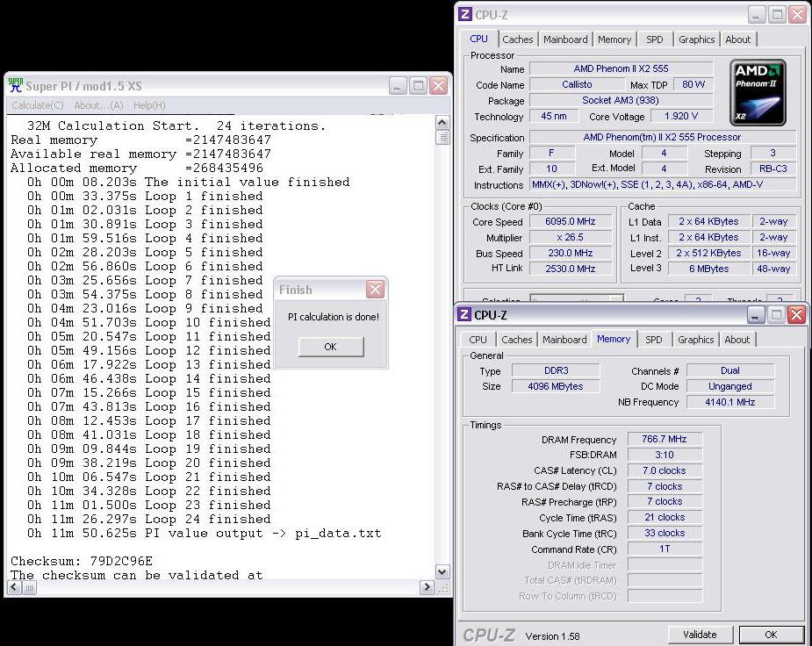
Task: Click the Core Speed value 6095.0 MHz
Action: 571,221
